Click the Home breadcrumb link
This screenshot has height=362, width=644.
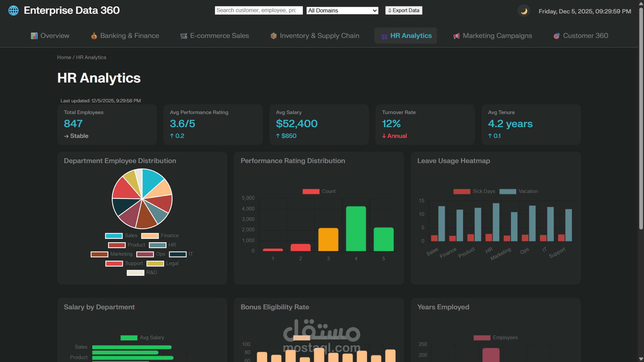coord(64,57)
